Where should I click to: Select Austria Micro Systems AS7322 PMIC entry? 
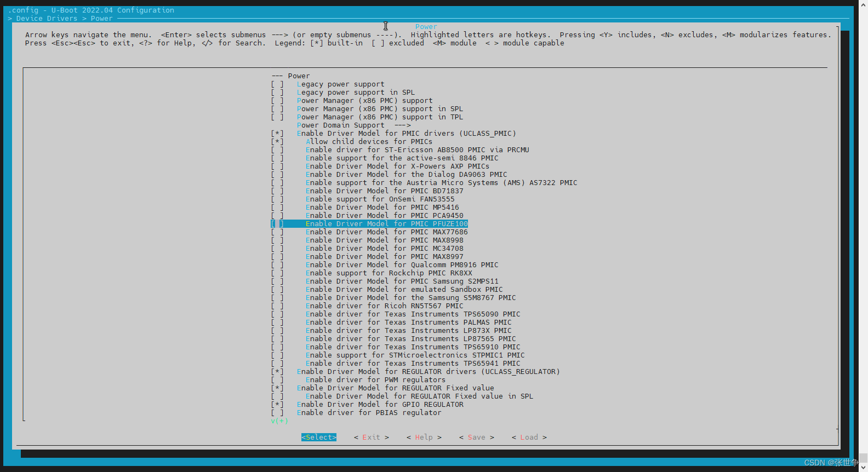click(x=441, y=183)
